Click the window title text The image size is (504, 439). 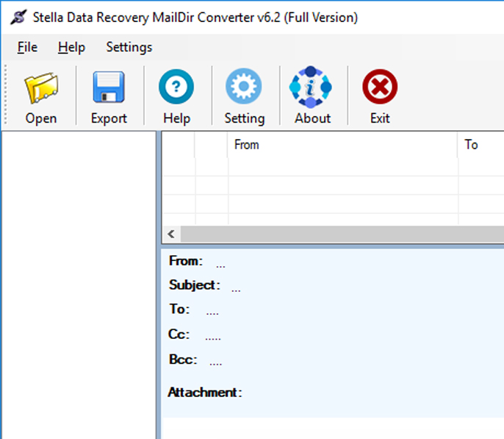pyautogui.click(x=195, y=18)
